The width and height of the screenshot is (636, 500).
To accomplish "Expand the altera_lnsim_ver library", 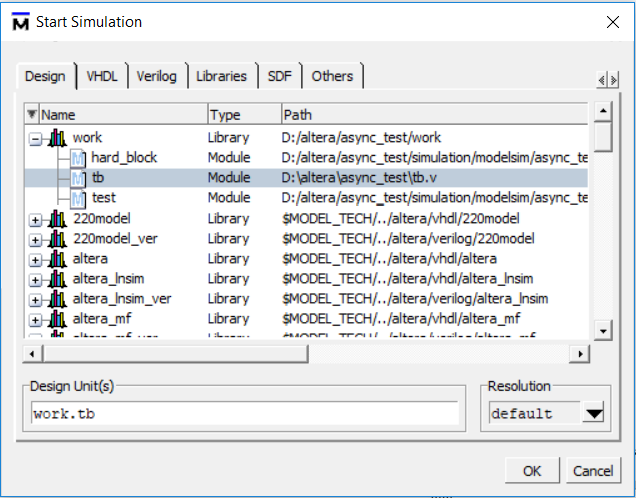I will (35, 300).
